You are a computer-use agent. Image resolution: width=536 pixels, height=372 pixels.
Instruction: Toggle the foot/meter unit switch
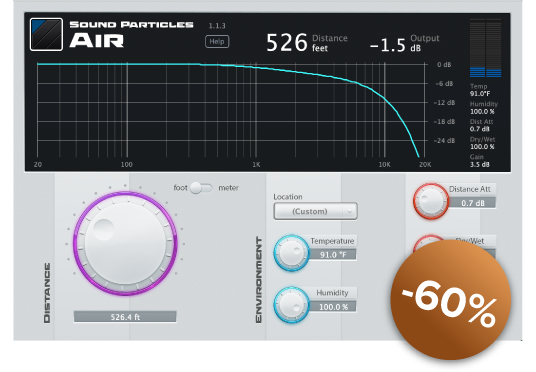(201, 188)
